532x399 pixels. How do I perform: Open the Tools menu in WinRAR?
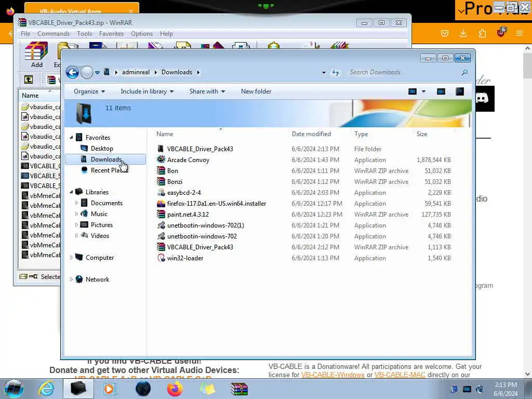click(84, 34)
